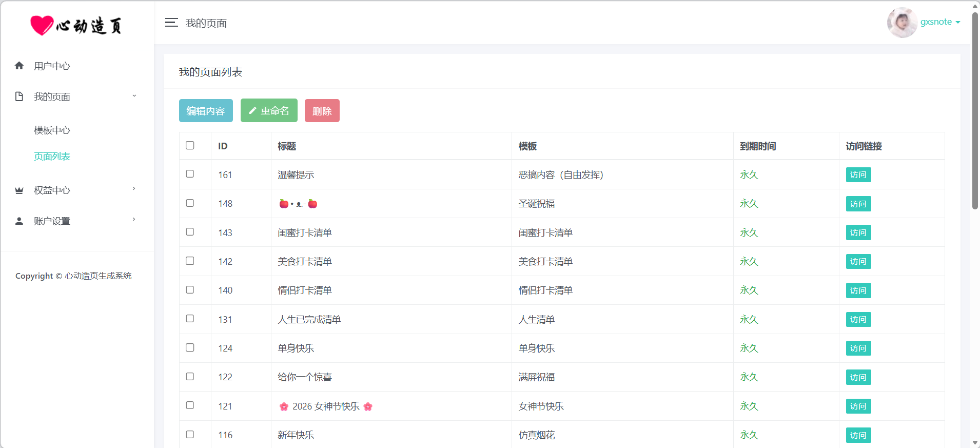
Task: Expand the 权益中心 submenu arrow
Action: tap(134, 189)
